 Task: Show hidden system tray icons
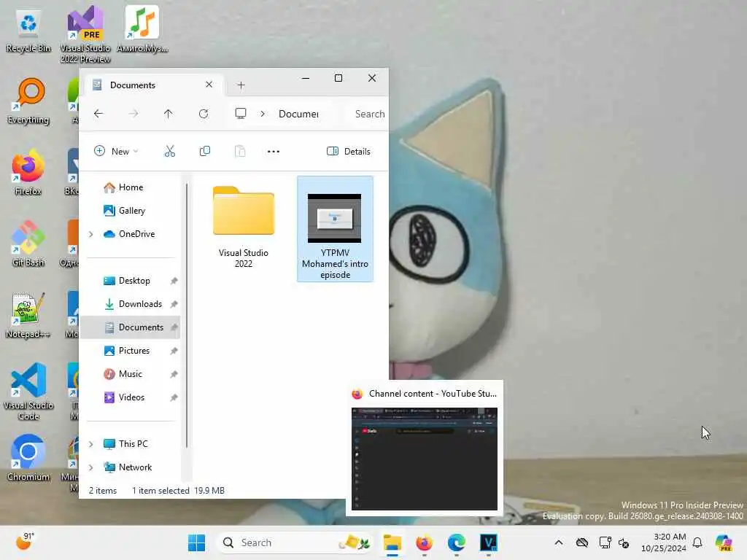(x=559, y=542)
